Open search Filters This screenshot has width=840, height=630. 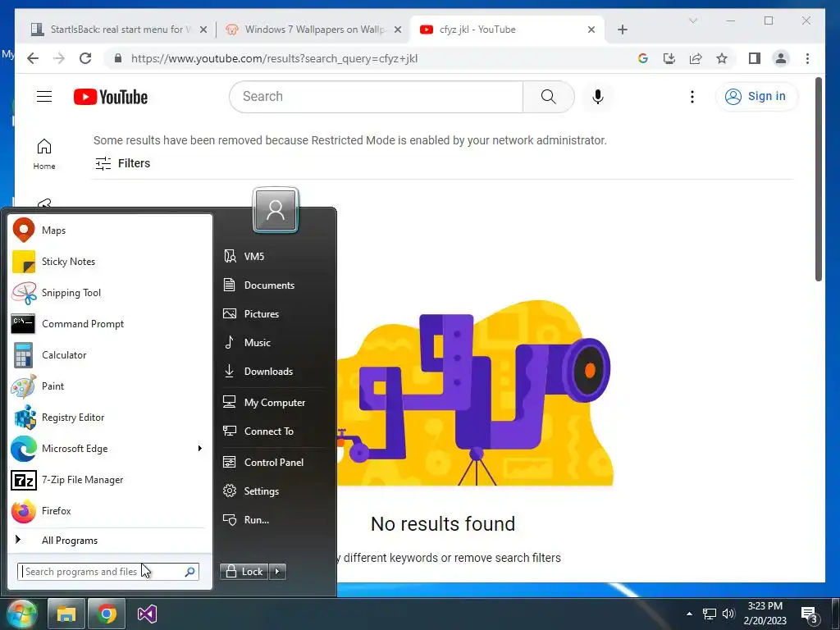pos(123,163)
